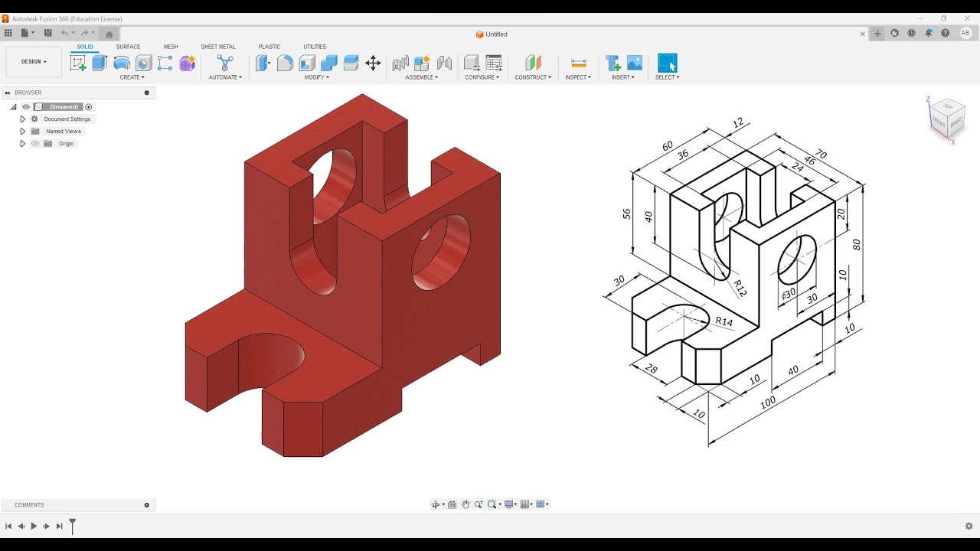This screenshot has height=551, width=980.
Task: Jump to timeline beginning
Action: (8, 526)
